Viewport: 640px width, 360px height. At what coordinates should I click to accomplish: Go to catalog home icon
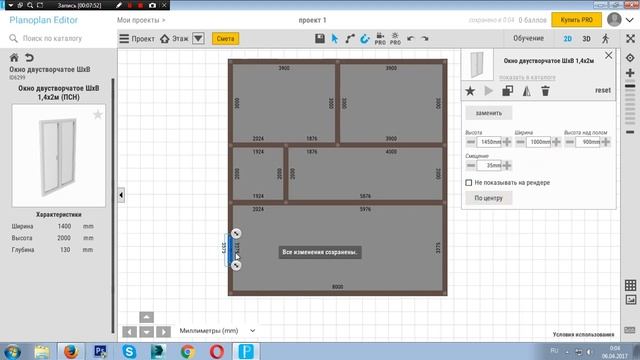[14, 57]
